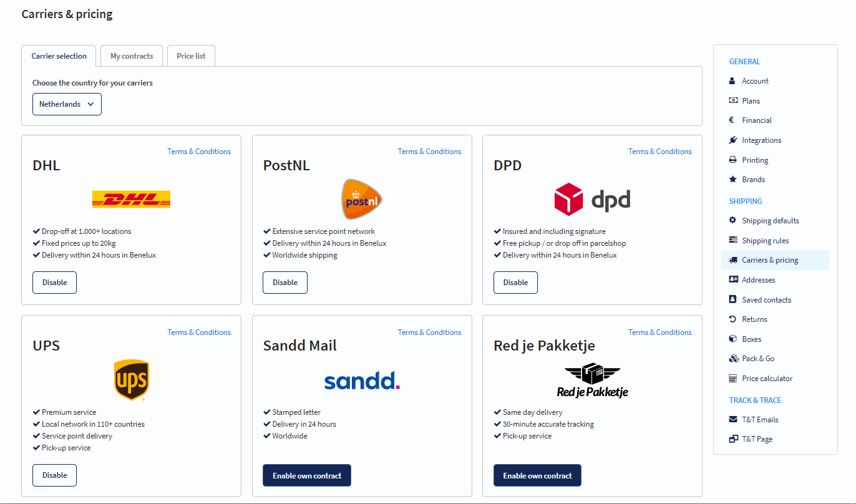
Task: Click 'Premium service' text in UPS card
Action: click(69, 412)
